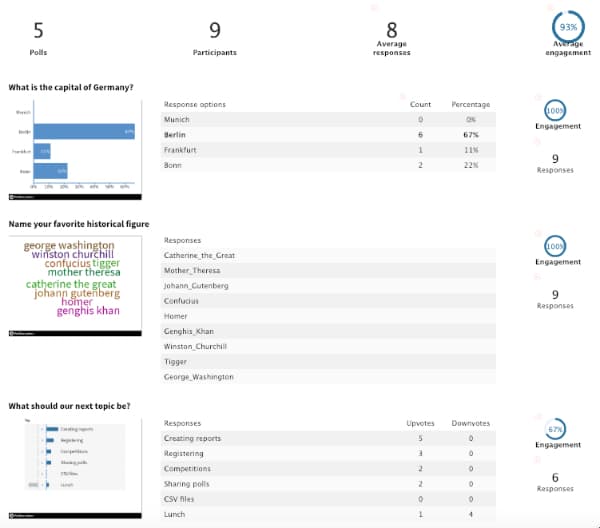Image resolution: width=600 pixels, height=528 pixels.
Task: Click the Percentage column header
Action: (470, 104)
